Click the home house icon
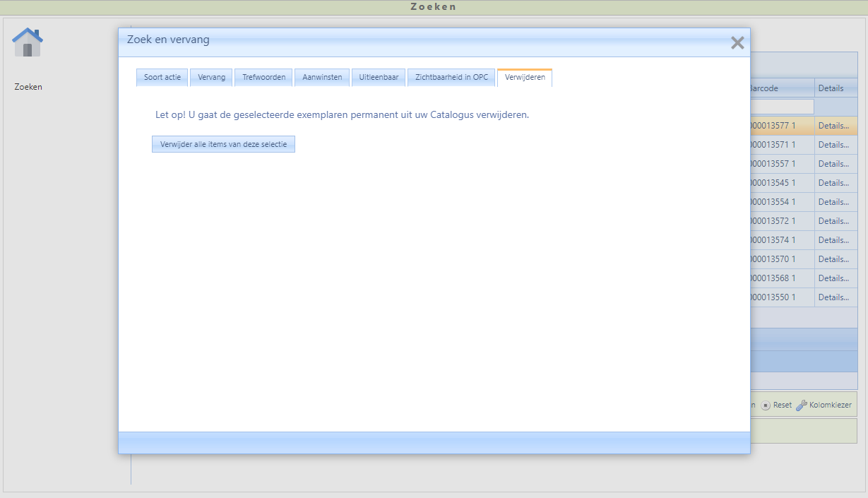The width and height of the screenshot is (868, 498). (x=28, y=43)
